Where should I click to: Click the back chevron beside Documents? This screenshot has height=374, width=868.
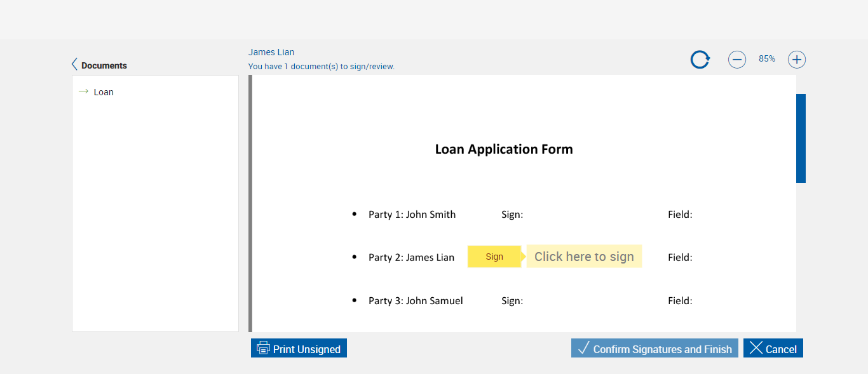coord(75,65)
